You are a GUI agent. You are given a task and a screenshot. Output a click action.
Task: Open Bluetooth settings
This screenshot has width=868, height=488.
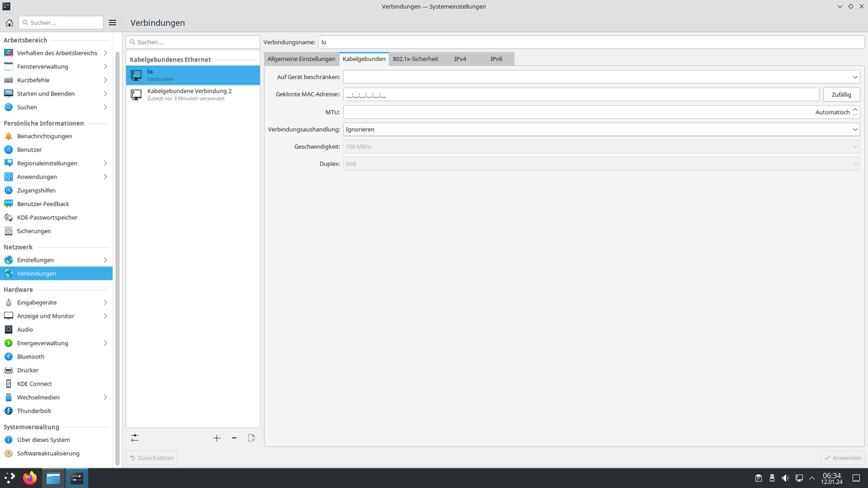pyautogui.click(x=56, y=357)
